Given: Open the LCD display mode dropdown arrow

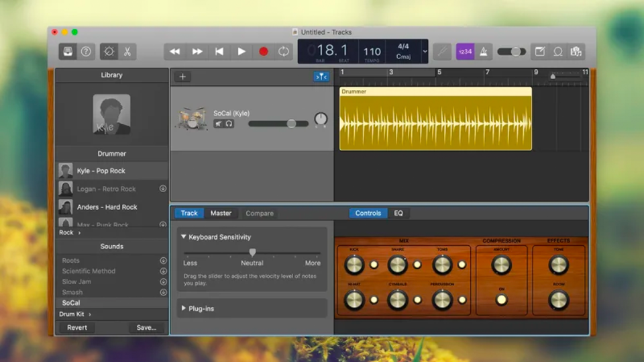Looking at the screenshot, I should pyautogui.click(x=425, y=52).
